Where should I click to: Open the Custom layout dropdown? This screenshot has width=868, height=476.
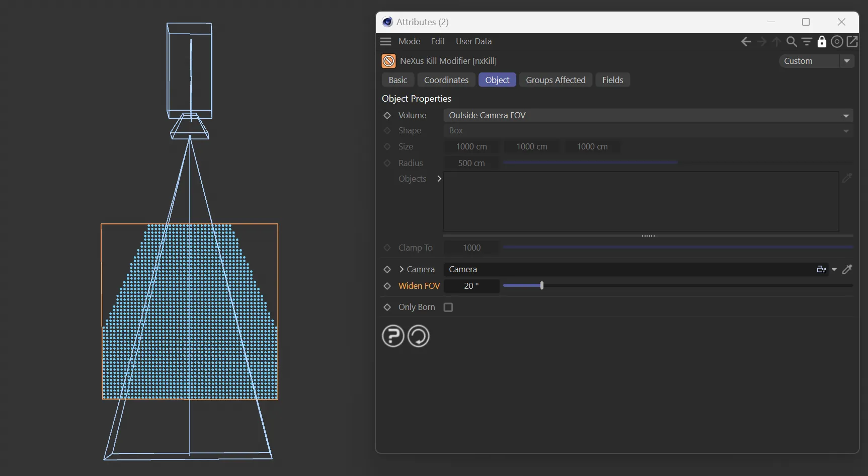click(x=816, y=61)
